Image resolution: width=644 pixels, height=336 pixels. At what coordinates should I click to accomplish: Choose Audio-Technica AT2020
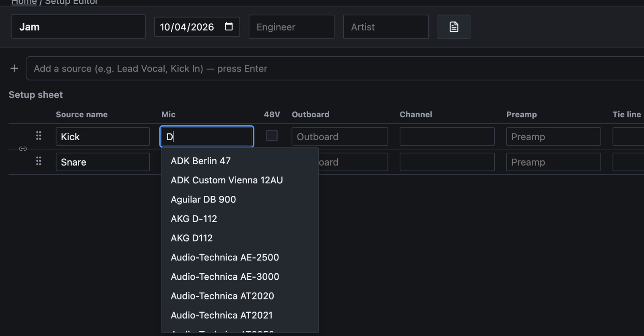click(x=240, y=296)
